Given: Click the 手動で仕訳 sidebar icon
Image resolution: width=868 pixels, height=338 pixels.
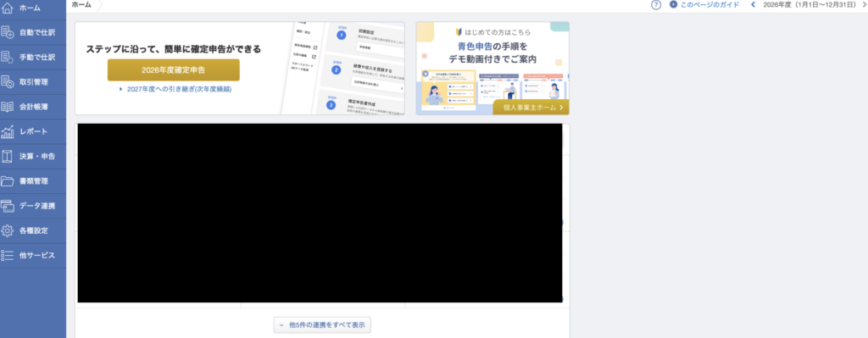Looking at the screenshot, I should pos(7,57).
